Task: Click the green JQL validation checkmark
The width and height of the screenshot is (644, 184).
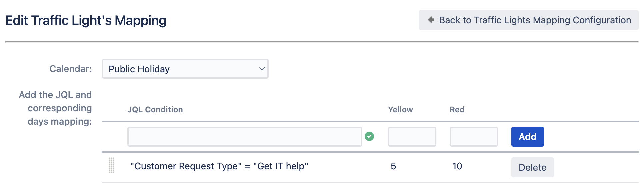Action: click(369, 136)
